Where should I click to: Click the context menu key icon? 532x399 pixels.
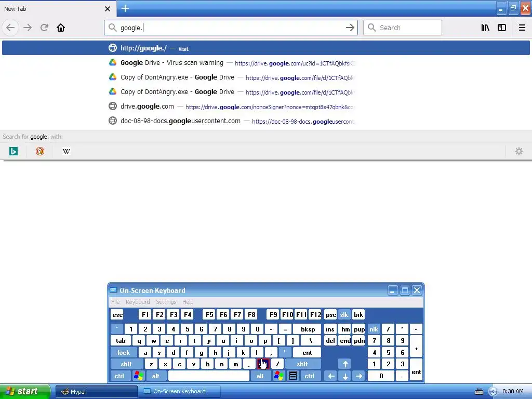coord(293,376)
